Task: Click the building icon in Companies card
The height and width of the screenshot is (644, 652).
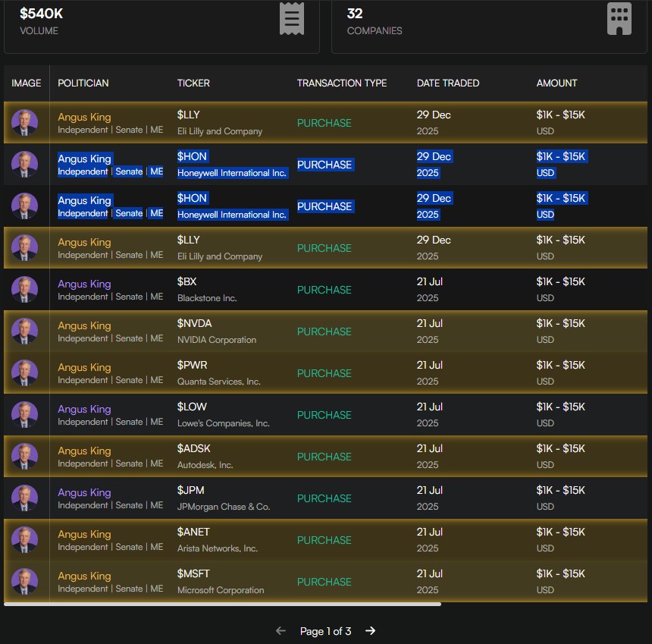Action: [x=619, y=18]
